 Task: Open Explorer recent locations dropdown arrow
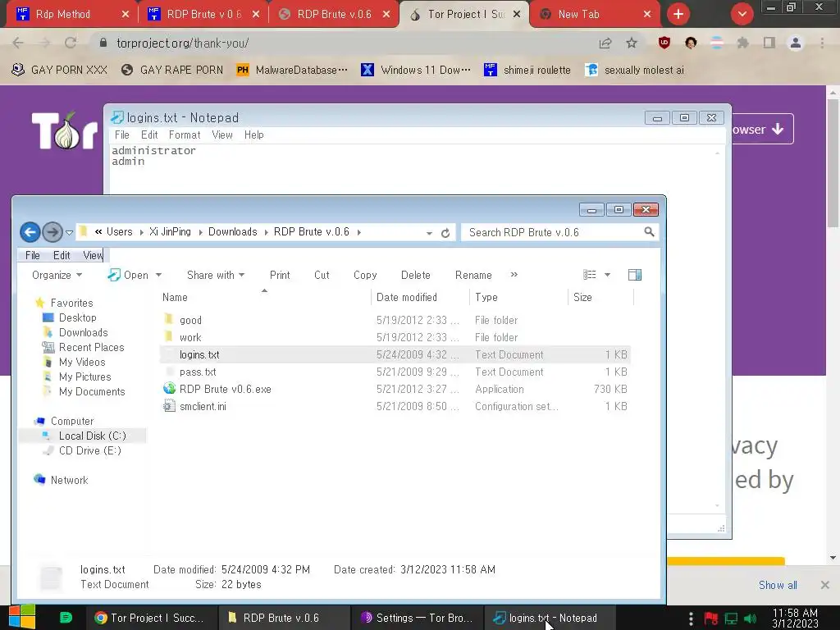[69, 232]
